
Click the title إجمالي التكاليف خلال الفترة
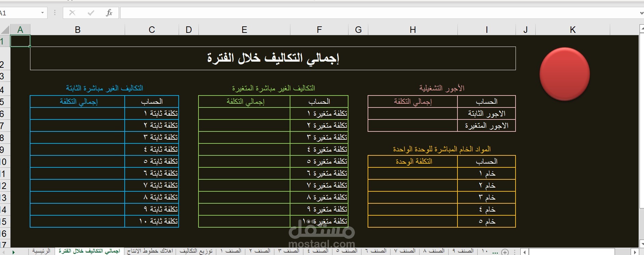(x=273, y=58)
